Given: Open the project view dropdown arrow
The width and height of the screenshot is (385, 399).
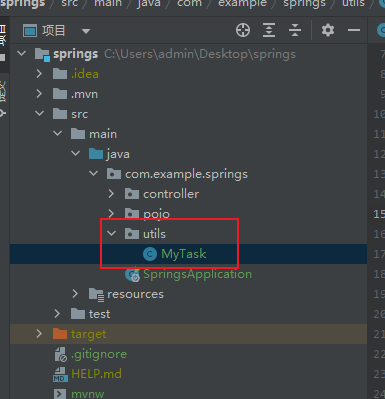Looking at the screenshot, I should (x=86, y=31).
